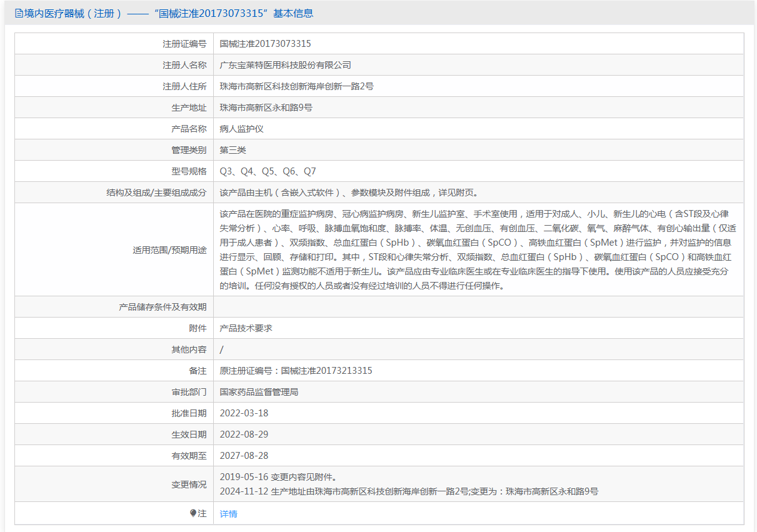Click approval date 2022-03-18
Screen dimensions: 757x532
[244, 413]
